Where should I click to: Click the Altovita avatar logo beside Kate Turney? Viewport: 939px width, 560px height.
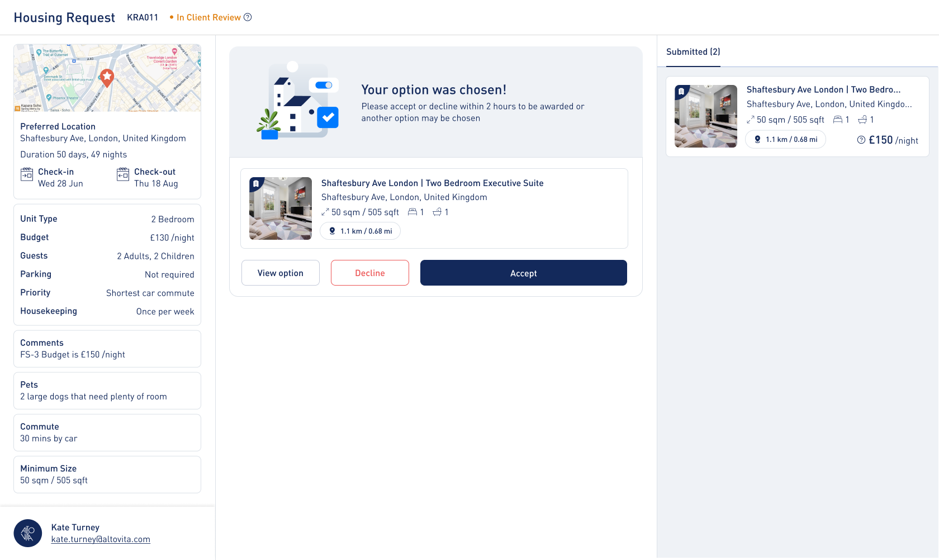click(28, 533)
